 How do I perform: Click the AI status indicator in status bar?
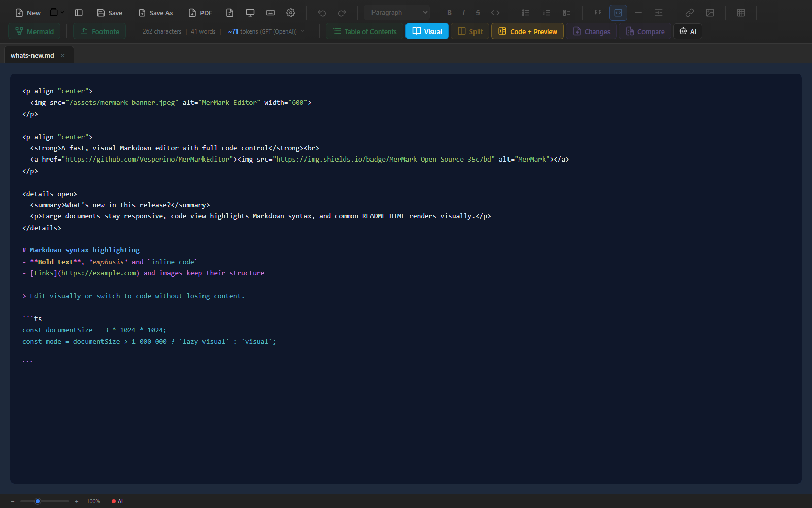pyautogui.click(x=117, y=501)
